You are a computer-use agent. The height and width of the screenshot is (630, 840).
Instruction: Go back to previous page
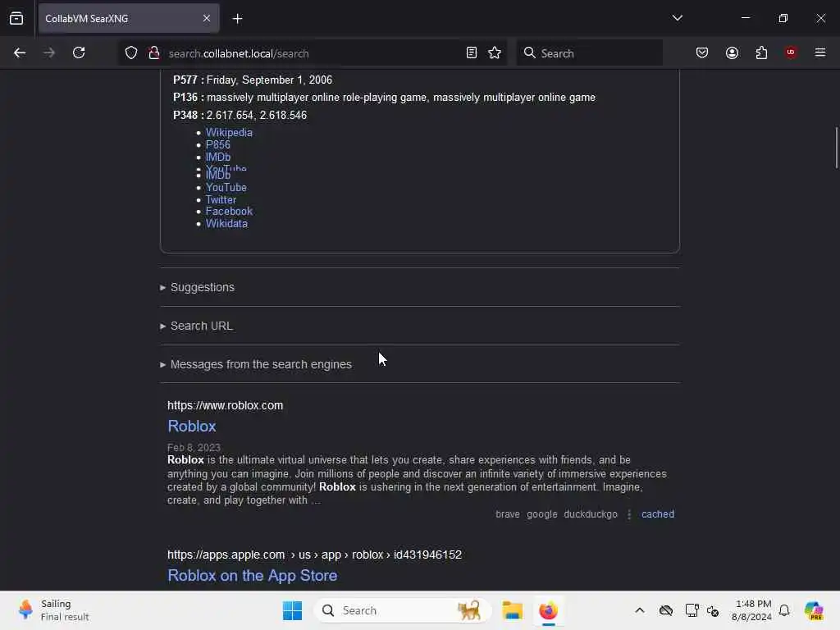20,52
